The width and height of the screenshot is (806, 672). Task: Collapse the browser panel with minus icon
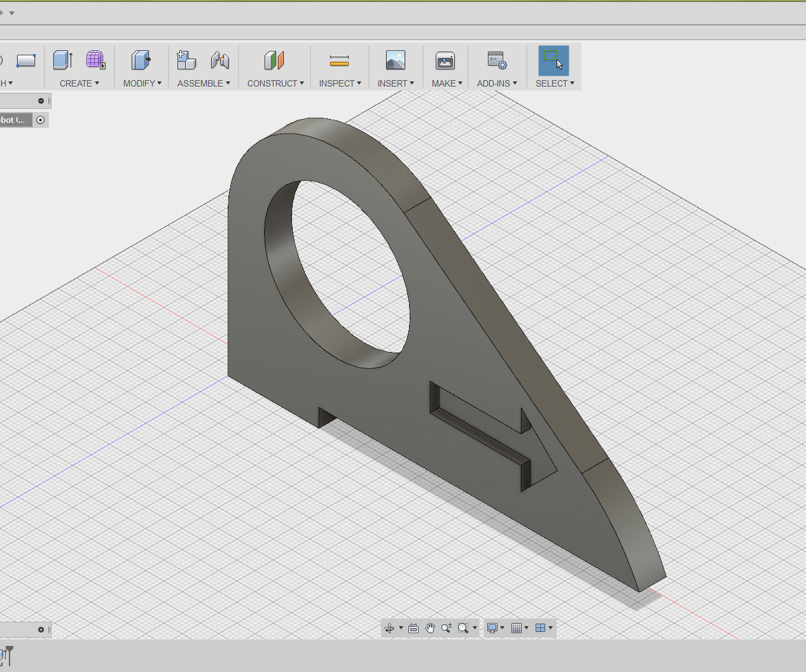click(x=41, y=101)
